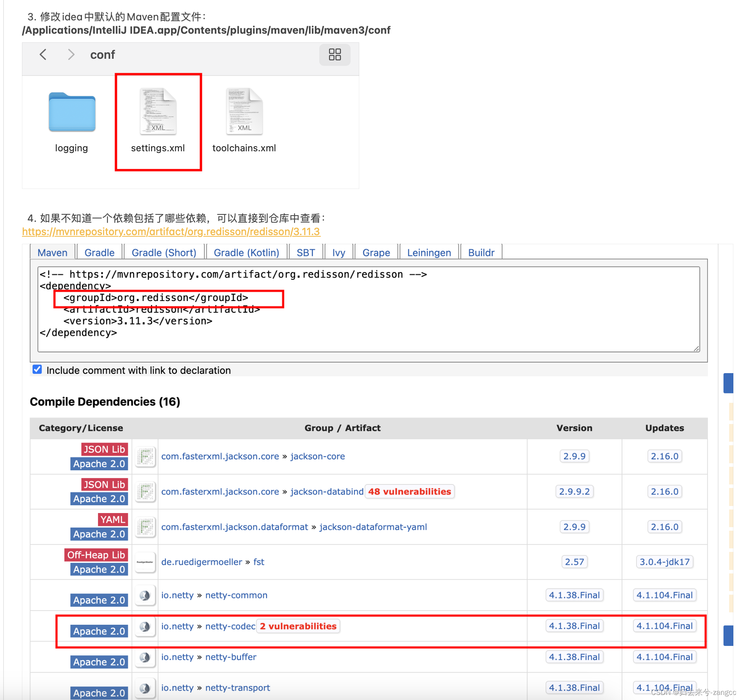Open com.fasterxml.jackson.core group in jackson-core row
Image resolution: width=742 pixels, height=700 pixels.
click(x=220, y=456)
